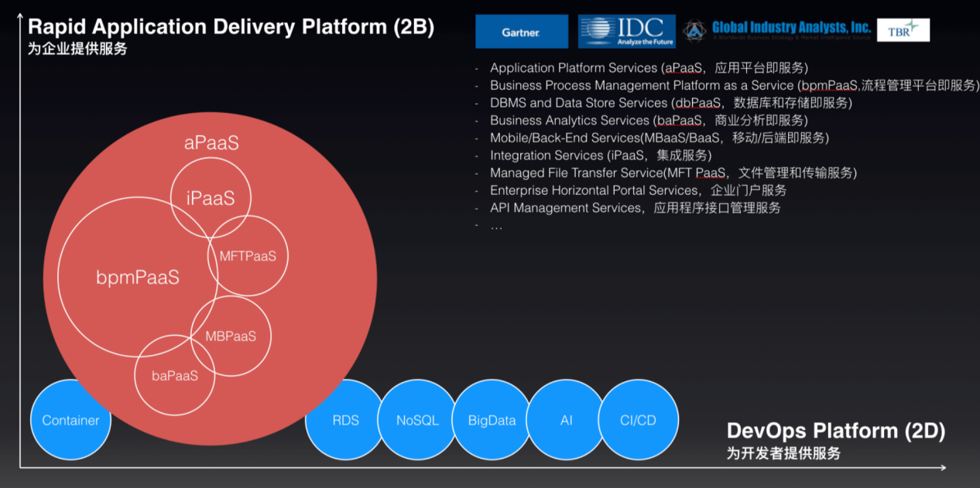This screenshot has width=980, height=488.
Task: Click the TBR logo
Action: coord(903,29)
